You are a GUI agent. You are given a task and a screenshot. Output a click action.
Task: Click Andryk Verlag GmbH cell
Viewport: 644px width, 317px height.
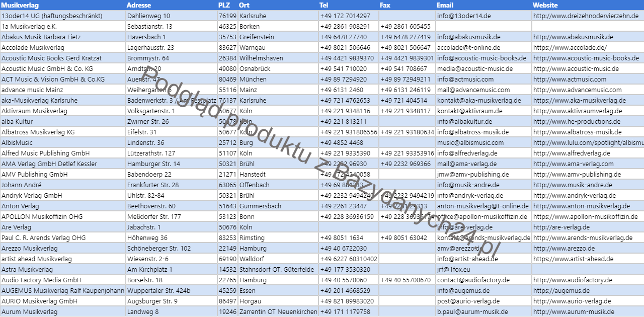click(63, 195)
